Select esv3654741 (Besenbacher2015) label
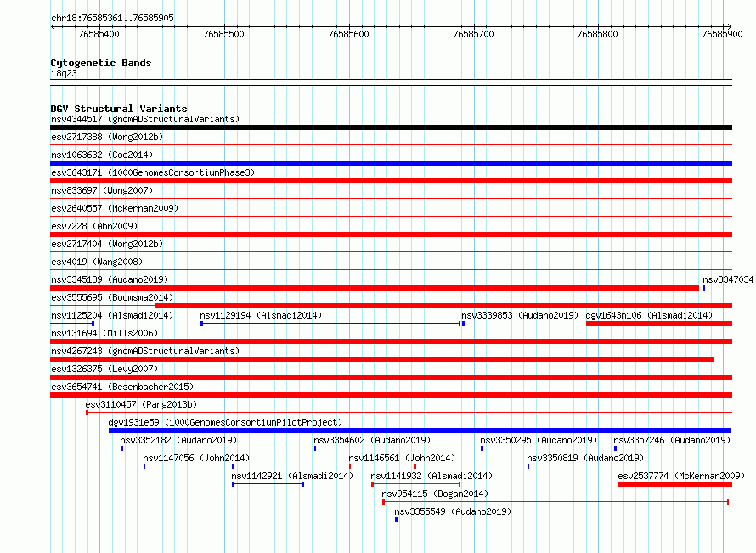The width and height of the screenshot is (756, 553). (x=122, y=387)
